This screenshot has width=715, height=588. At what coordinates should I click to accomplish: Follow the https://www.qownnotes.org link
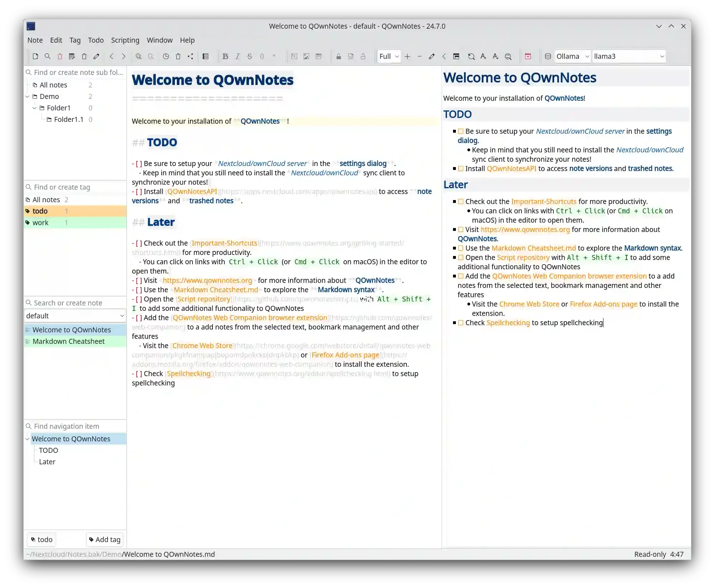point(526,229)
